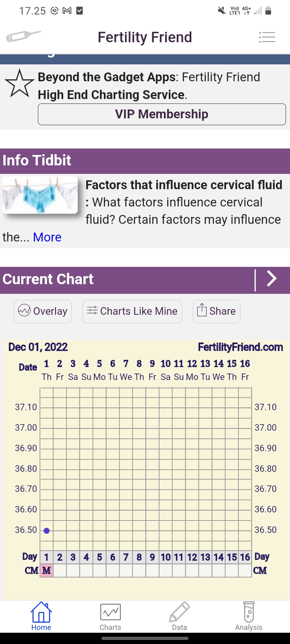Share the current chart
The width and height of the screenshot is (290, 644).
pos(217,311)
